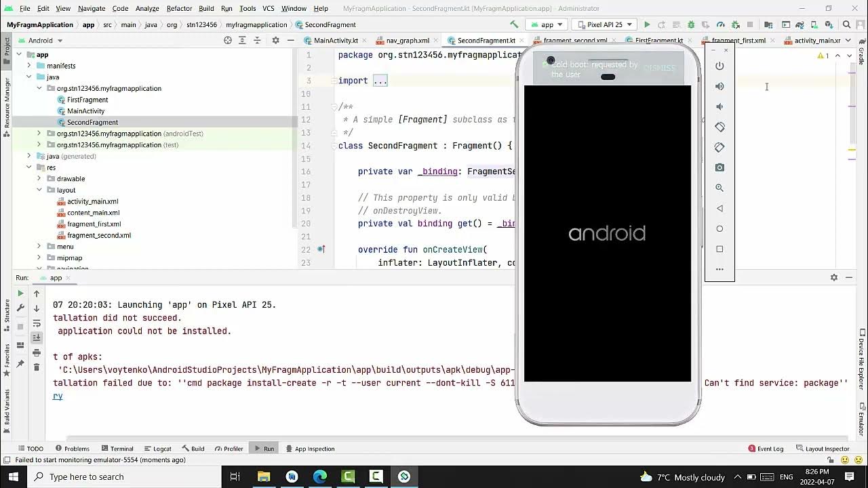This screenshot has height=488, width=868.
Task: Open App Inspection tool window
Action: coord(310,449)
